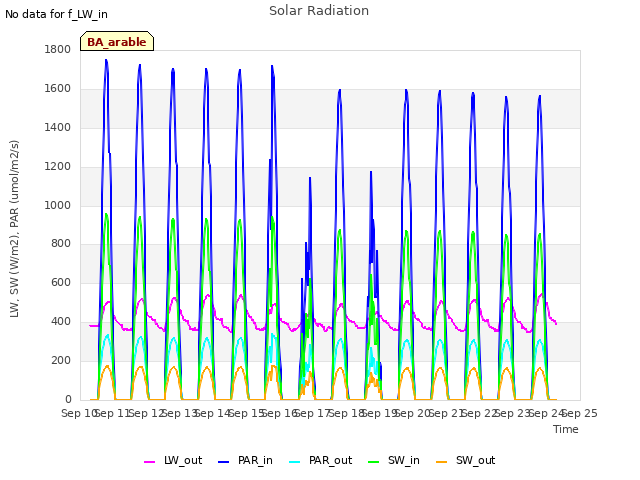Click the 1800 y-axis tick label
This screenshot has height=480, width=640.
(x=58, y=49)
